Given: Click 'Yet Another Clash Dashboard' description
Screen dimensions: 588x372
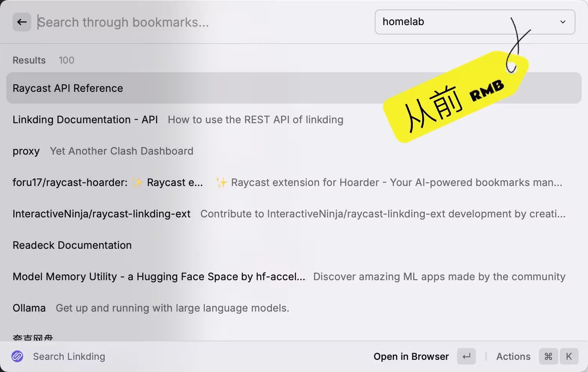Looking at the screenshot, I should [x=122, y=151].
